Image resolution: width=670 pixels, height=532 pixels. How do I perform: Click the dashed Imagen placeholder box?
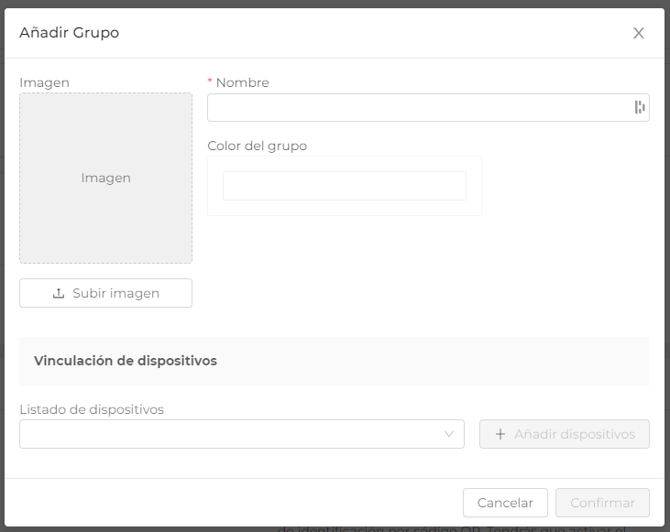tap(106, 178)
